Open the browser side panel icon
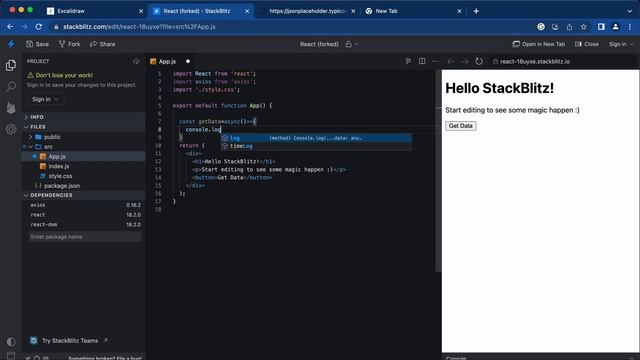This screenshot has width=640, height=360. (601, 27)
